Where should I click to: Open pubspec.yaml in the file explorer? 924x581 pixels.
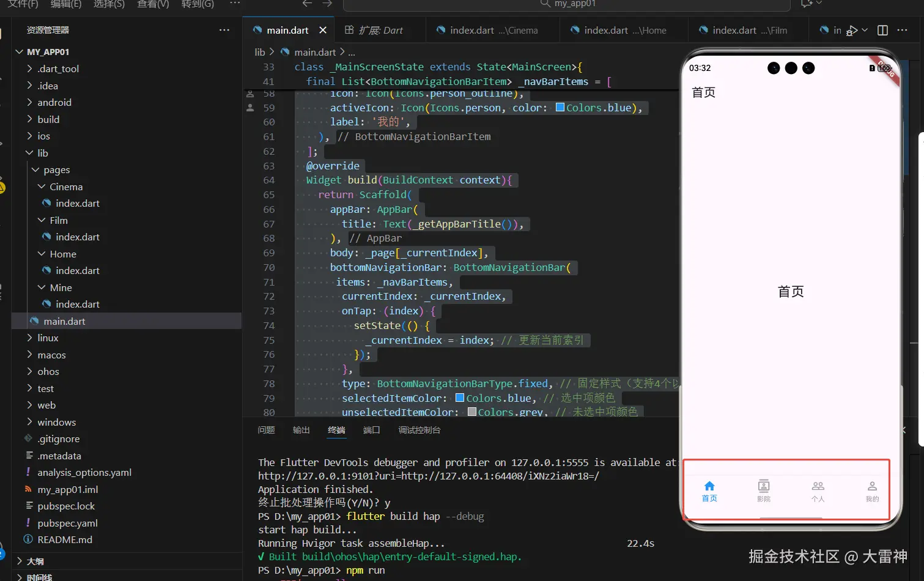click(x=67, y=523)
